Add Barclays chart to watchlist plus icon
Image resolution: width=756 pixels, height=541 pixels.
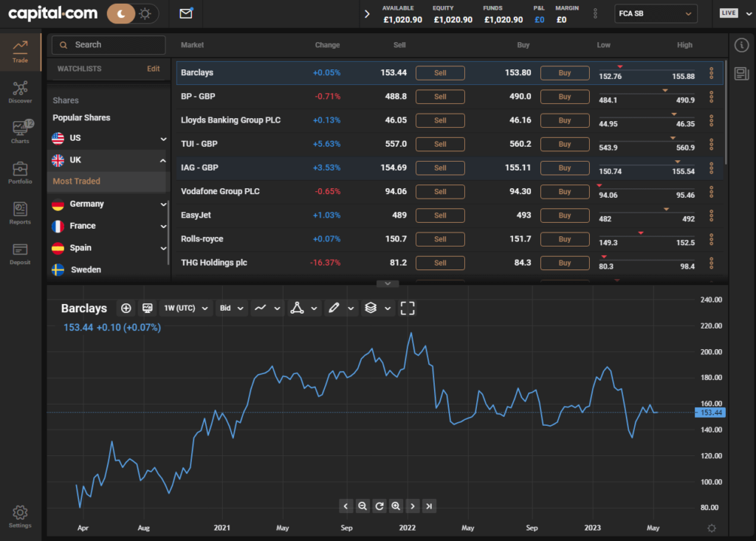click(126, 308)
